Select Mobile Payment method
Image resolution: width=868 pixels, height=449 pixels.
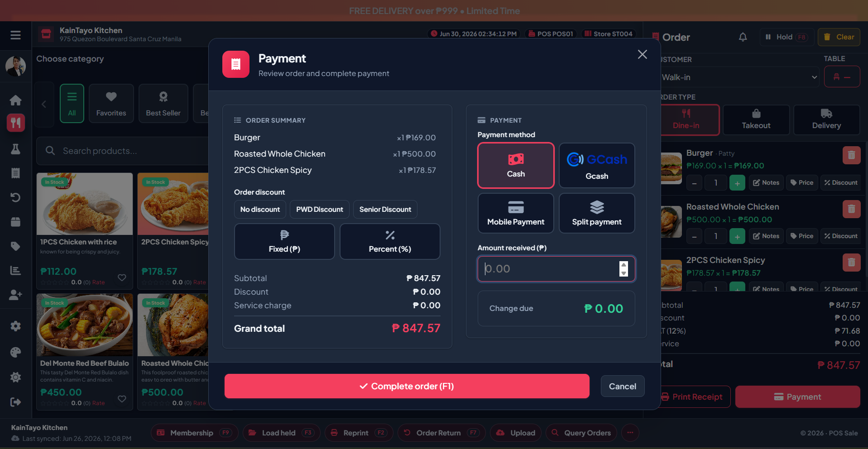point(516,213)
